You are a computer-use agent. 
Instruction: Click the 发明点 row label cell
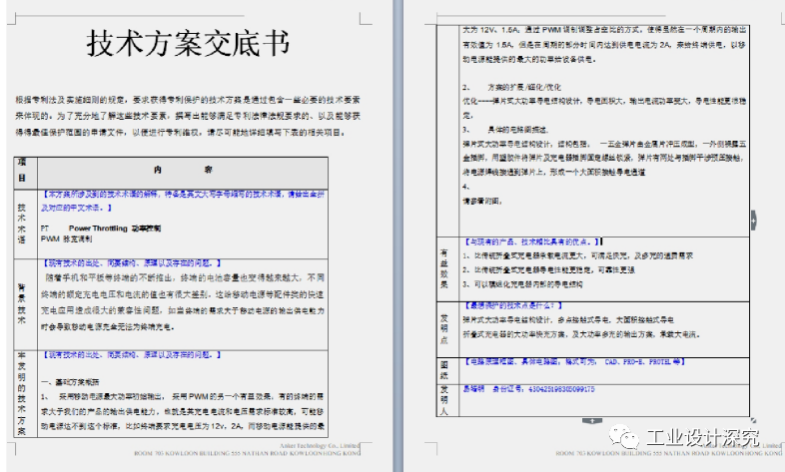pyautogui.click(x=445, y=324)
